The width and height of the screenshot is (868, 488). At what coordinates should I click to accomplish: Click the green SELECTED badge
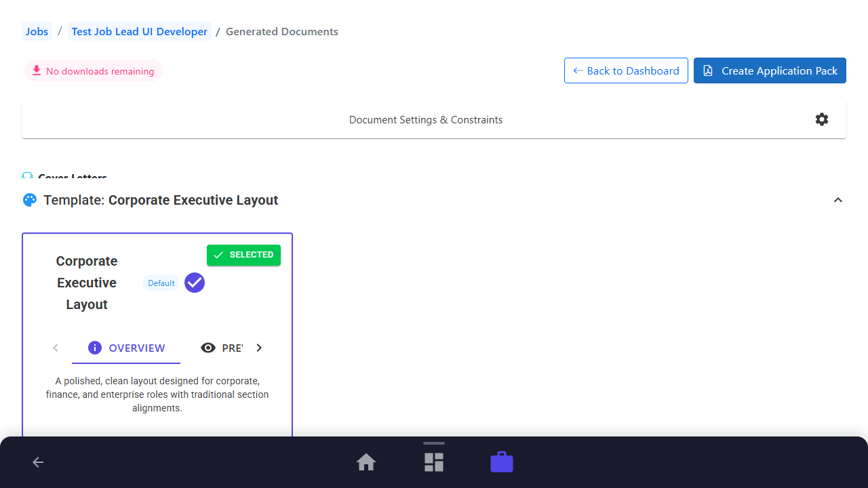click(243, 255)
